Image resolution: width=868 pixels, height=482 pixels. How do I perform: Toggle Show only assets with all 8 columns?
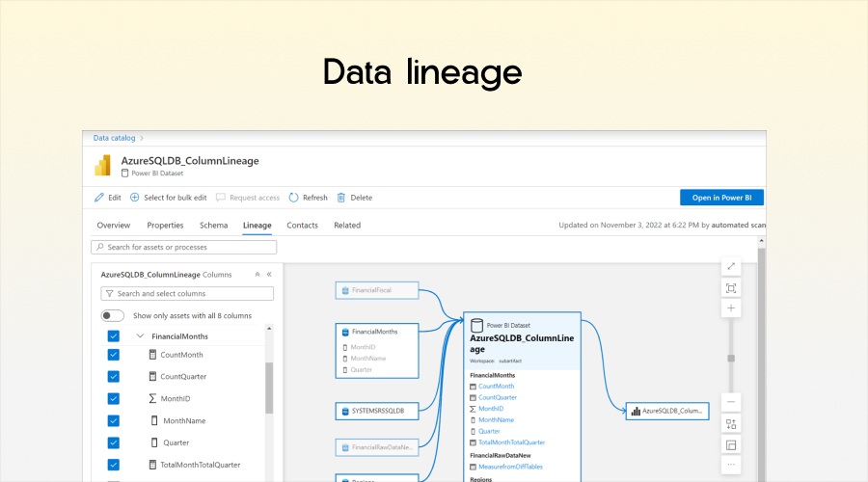[x=113, y=315]
